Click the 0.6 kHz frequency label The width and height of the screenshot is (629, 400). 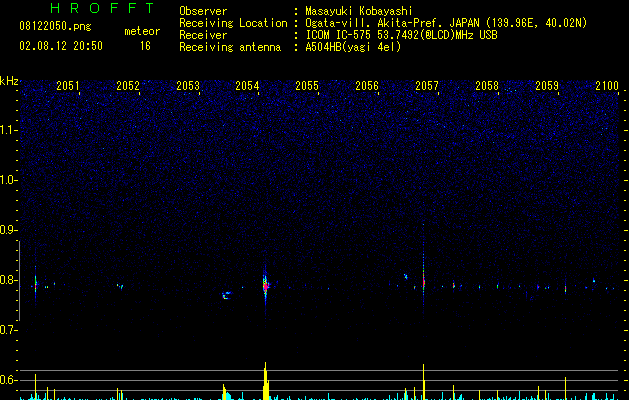tap(9, 380)
